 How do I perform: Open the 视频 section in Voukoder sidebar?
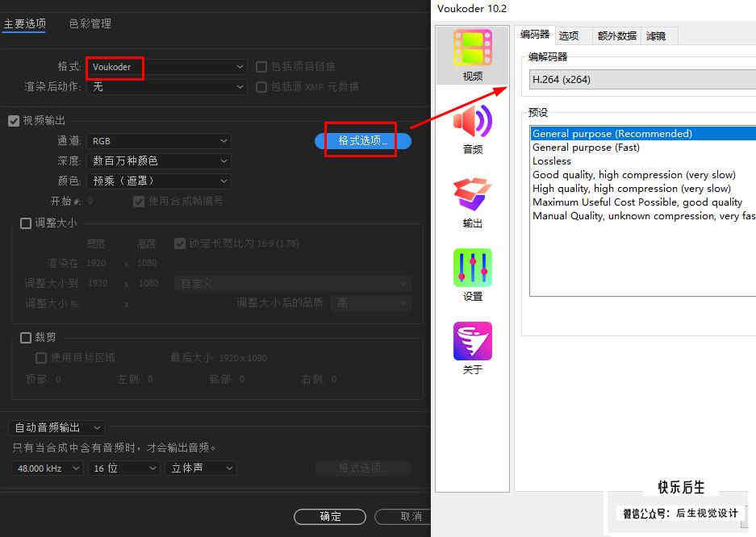tap(473, 56)
